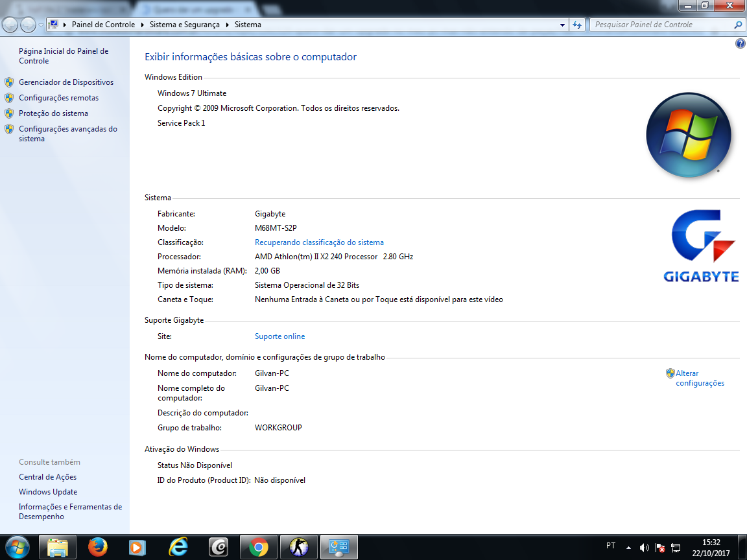Click the help question mark icon
This screenshot has height=560, width=747.
coord(740,44)
